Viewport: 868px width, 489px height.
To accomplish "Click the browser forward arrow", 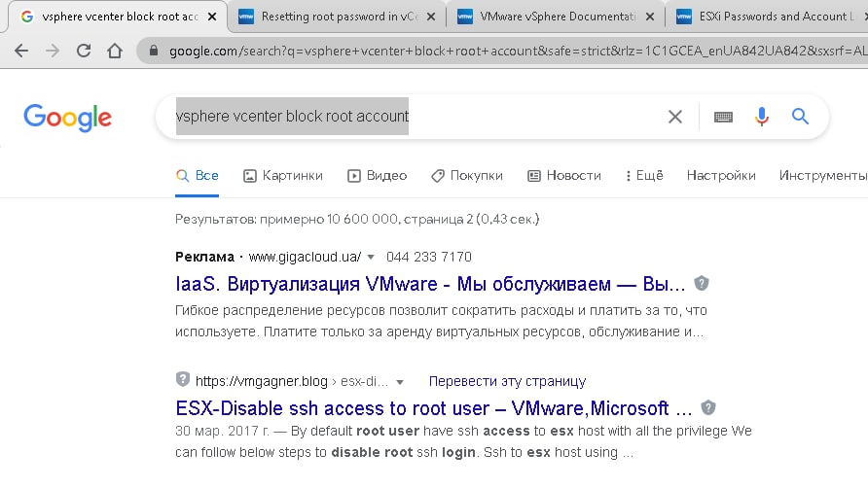I will (x=52, y=51).
